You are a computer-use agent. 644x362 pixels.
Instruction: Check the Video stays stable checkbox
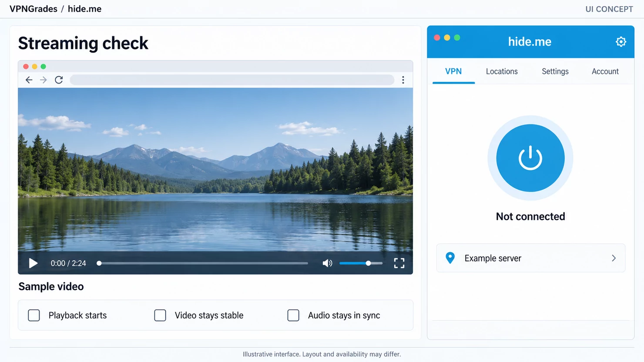click(160, 315)
